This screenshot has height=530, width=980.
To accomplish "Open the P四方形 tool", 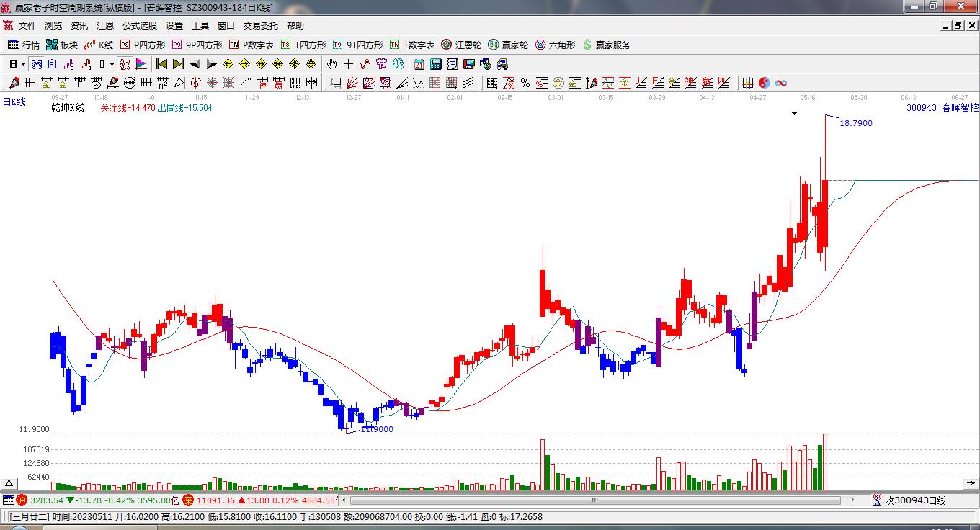I will coord(143,45).
